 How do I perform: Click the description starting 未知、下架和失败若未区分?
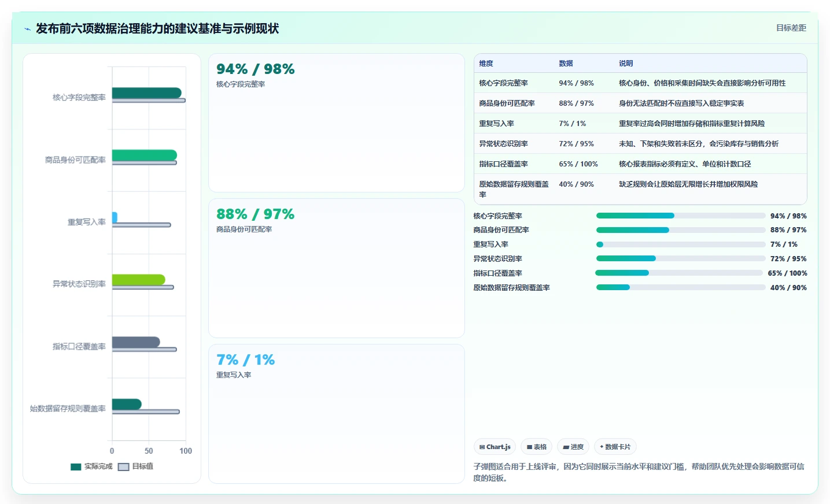click(699, 144)
